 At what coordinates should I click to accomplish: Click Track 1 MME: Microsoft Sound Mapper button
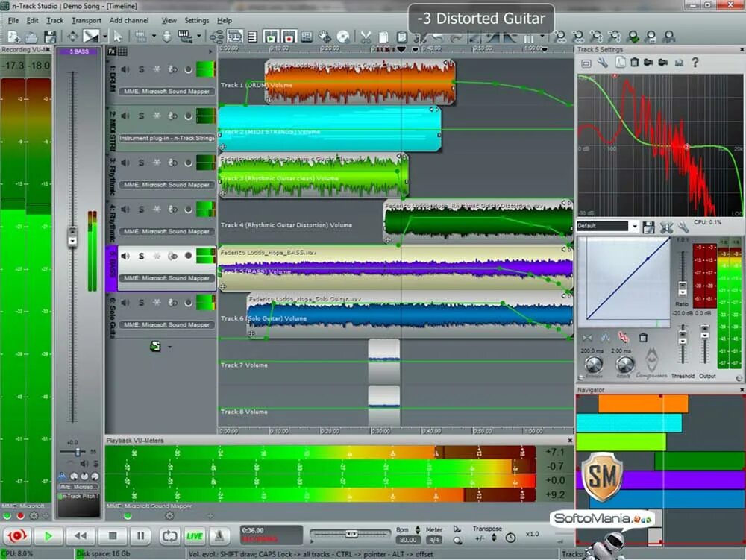point(166,91)
